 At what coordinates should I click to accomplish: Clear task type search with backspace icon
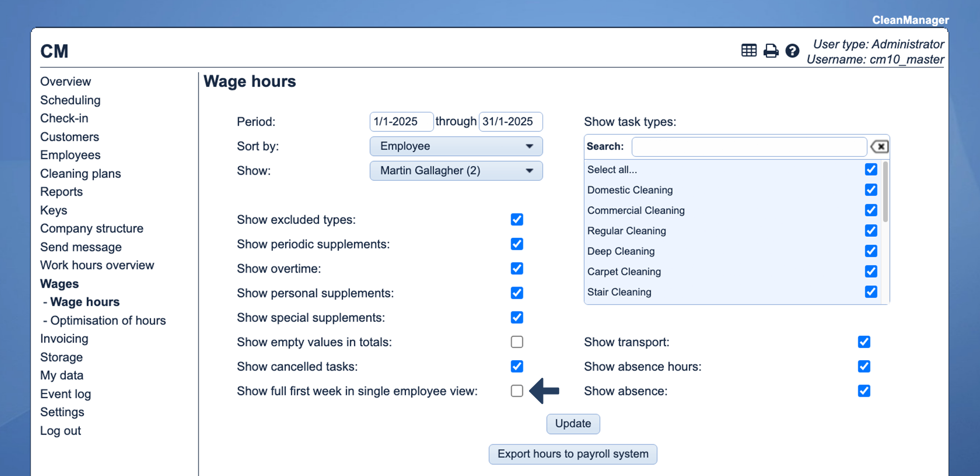(x=879, y=147)
